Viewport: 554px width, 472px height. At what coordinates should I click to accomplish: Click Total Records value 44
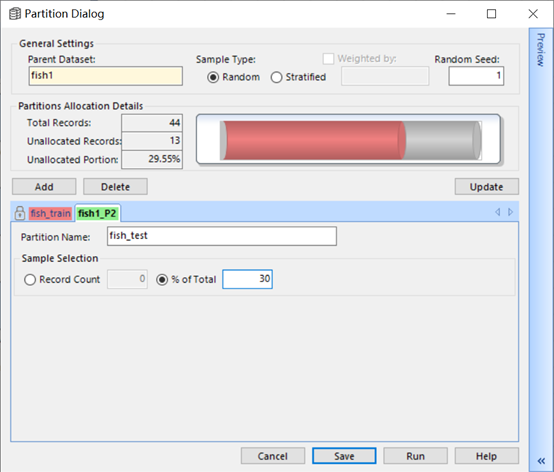152,123
